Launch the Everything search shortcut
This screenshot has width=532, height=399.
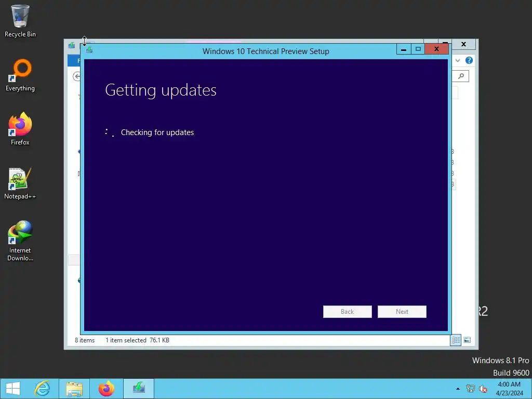[20, 75]
